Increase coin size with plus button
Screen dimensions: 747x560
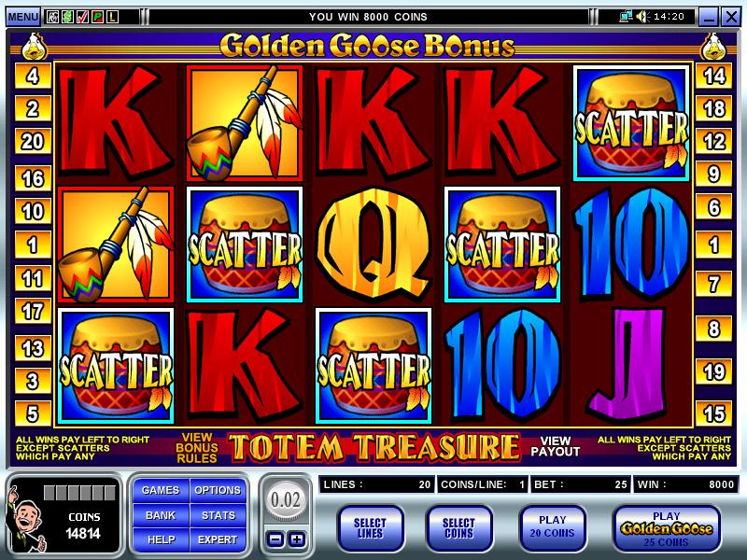click(297, 539)
